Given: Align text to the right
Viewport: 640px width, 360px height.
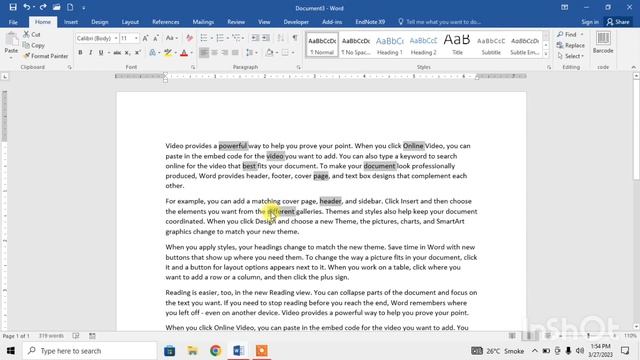Looking at the screenshot, I should (x=224, y=53).
